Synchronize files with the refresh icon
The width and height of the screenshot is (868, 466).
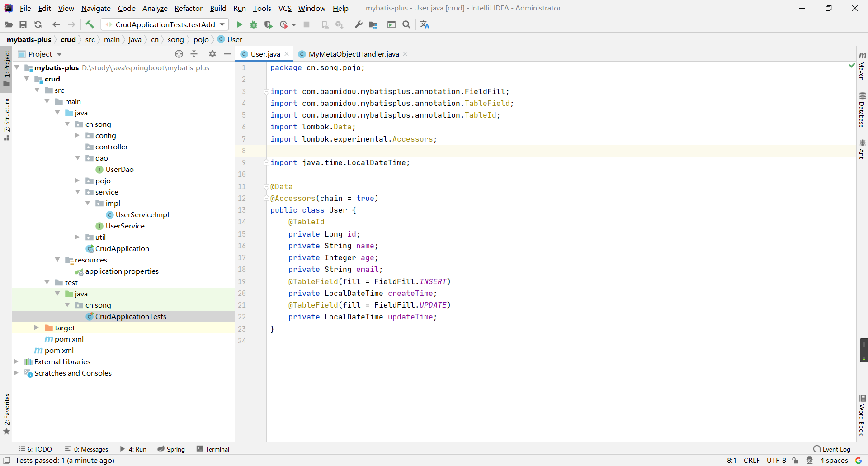38,24
